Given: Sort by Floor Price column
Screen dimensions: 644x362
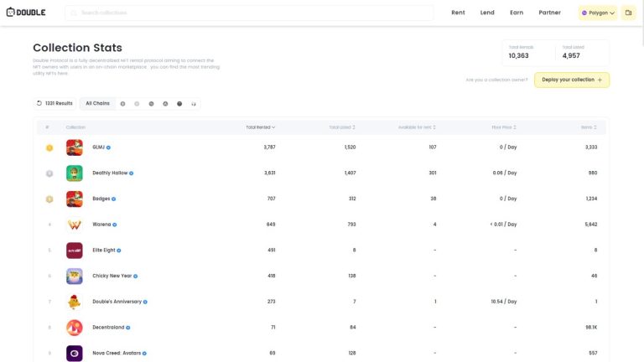Looking at the screenshot, I should pyautogui.click(x=503, y=127).
